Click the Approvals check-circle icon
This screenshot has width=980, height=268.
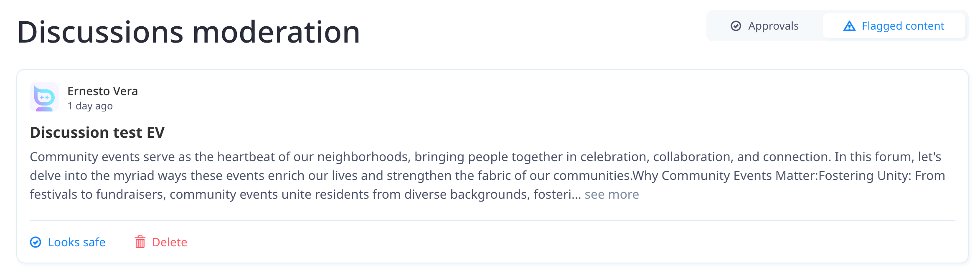click(736, 26)
